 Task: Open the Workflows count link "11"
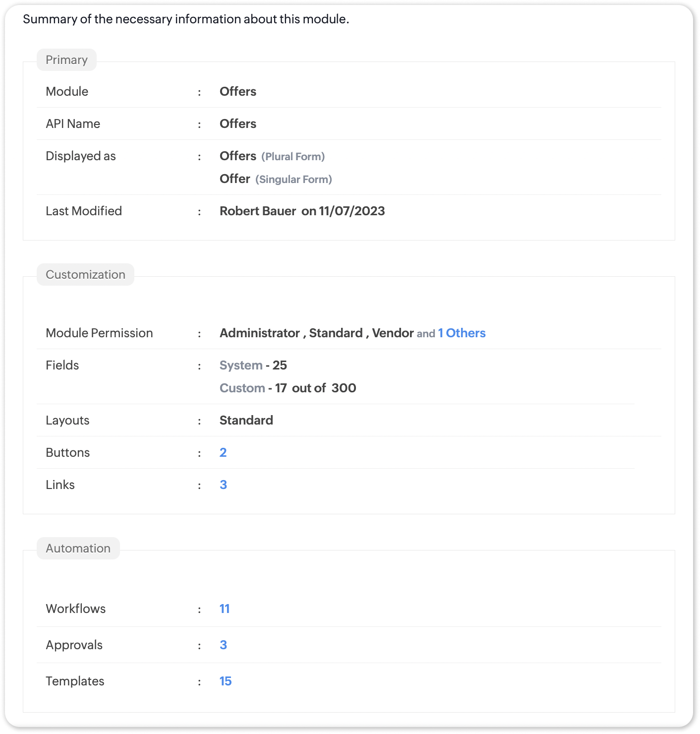(225, 609)
